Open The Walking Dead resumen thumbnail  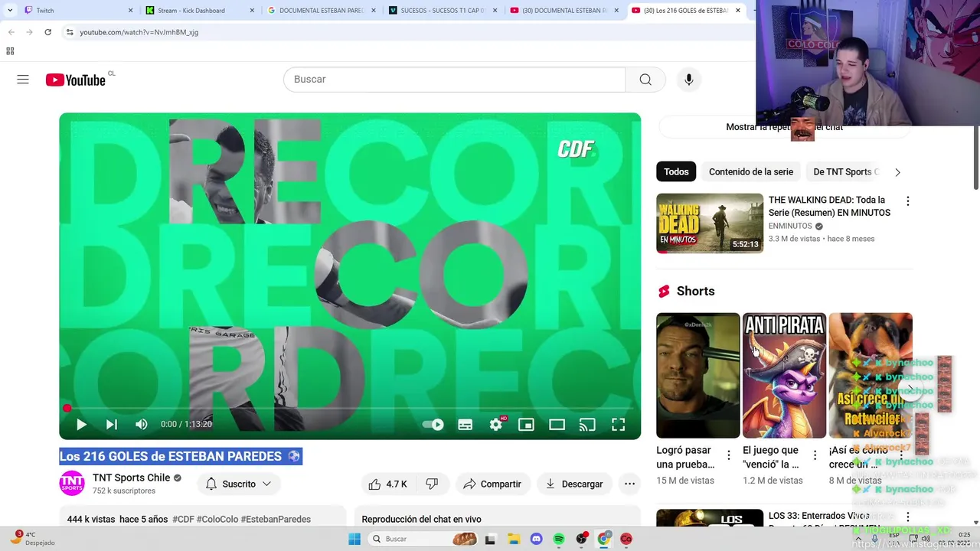point(710,223)
